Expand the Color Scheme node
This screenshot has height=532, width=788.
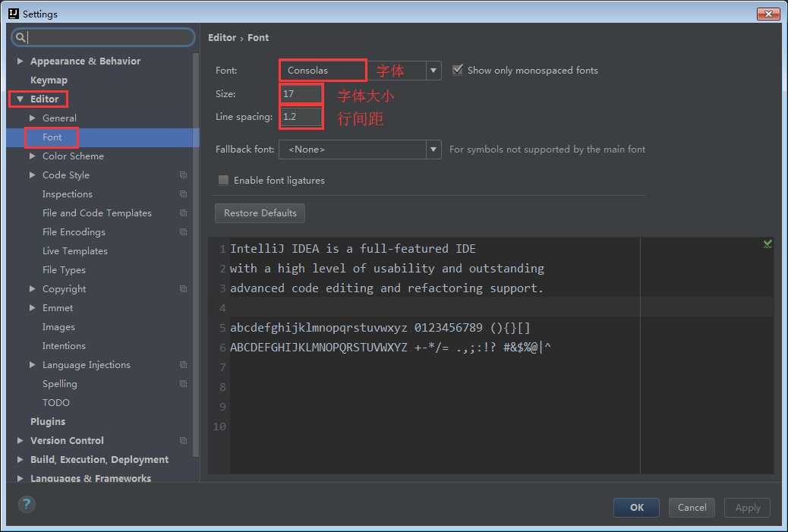(x=32, y=156)
